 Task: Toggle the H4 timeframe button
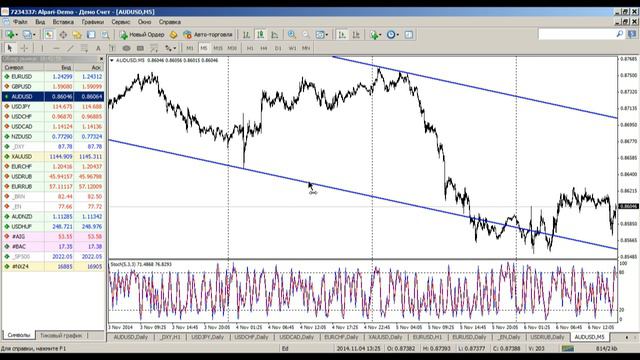click(264, 48)
